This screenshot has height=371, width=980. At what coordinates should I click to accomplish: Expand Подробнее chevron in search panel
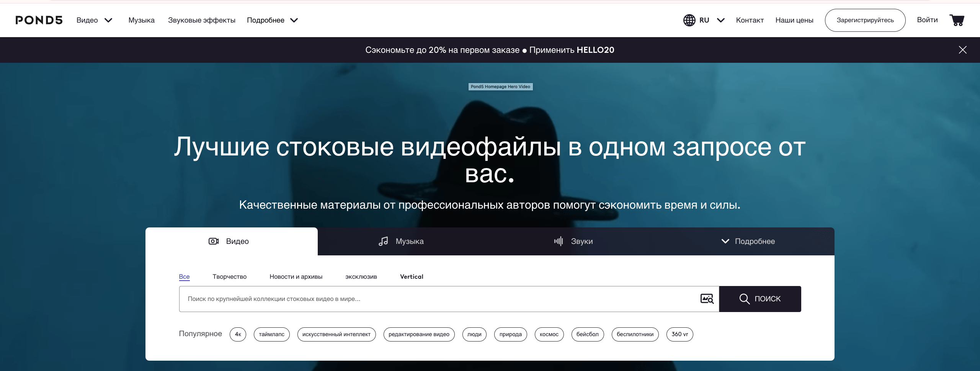pyautogui.click(x=725, y=241)
